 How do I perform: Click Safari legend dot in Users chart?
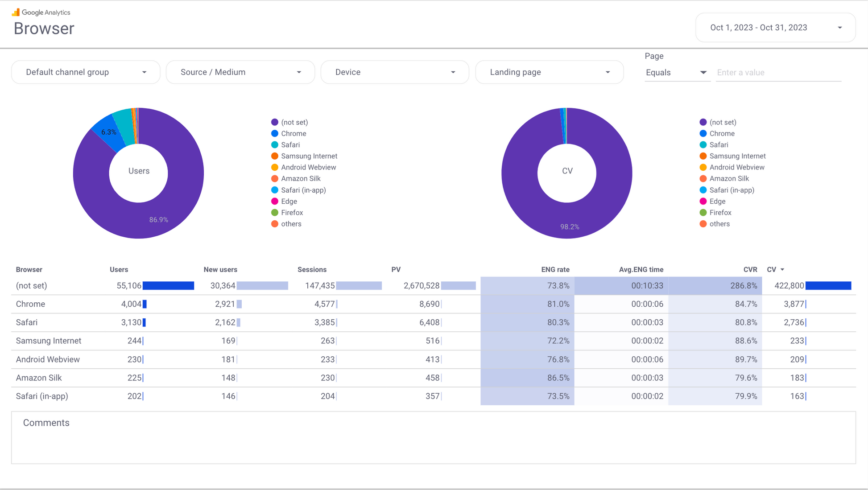(x=275, y=145)
